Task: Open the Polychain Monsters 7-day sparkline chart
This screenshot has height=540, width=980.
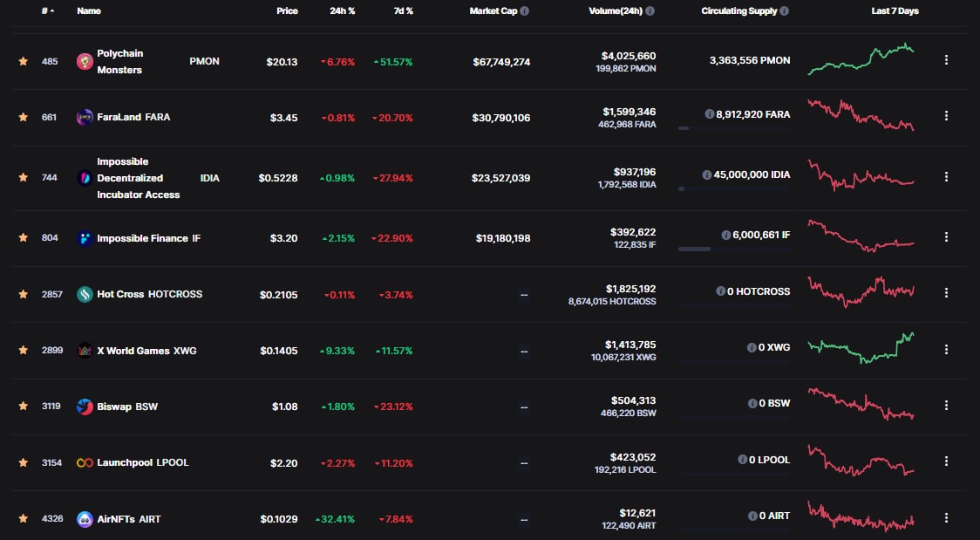Action: (x=861, y=61)
